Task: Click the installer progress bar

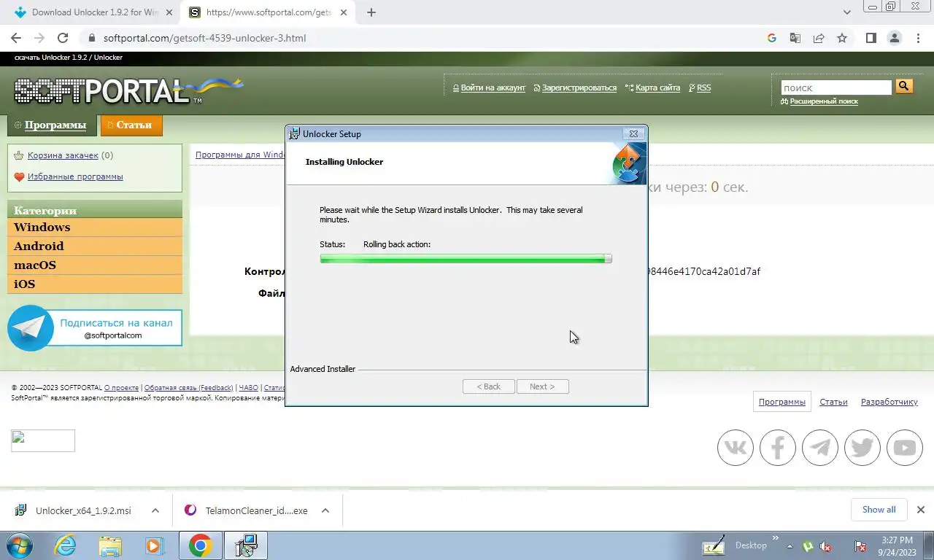Action: click(466, 259)
